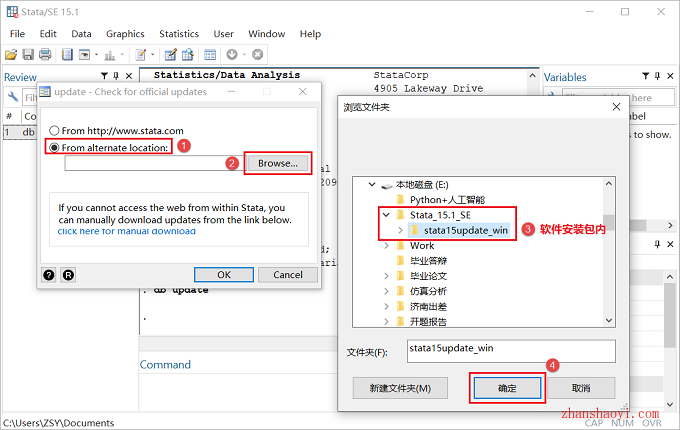Screen dimensions: 680x430
Task: Select From alternate location radio option
Action: click(54, 148)
